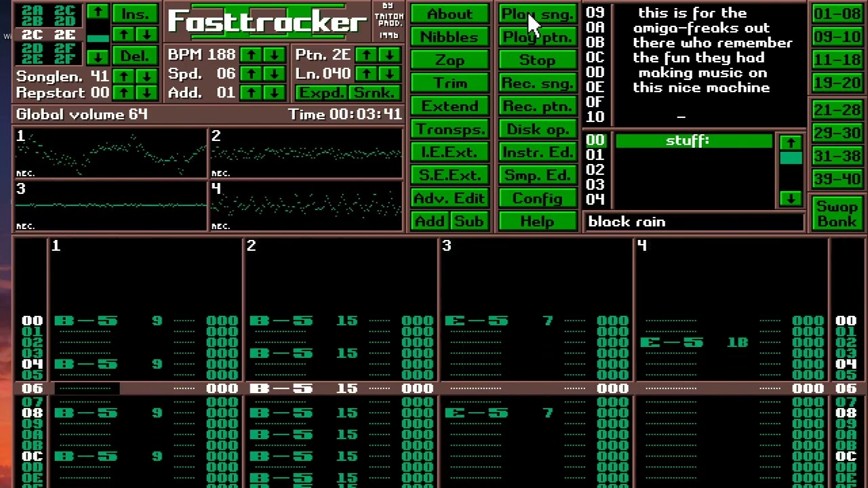Image resolution: width=868 pixels, height=488 pixels.
Task: Open the Adv. Edit panel
Action: click(450, 198)
